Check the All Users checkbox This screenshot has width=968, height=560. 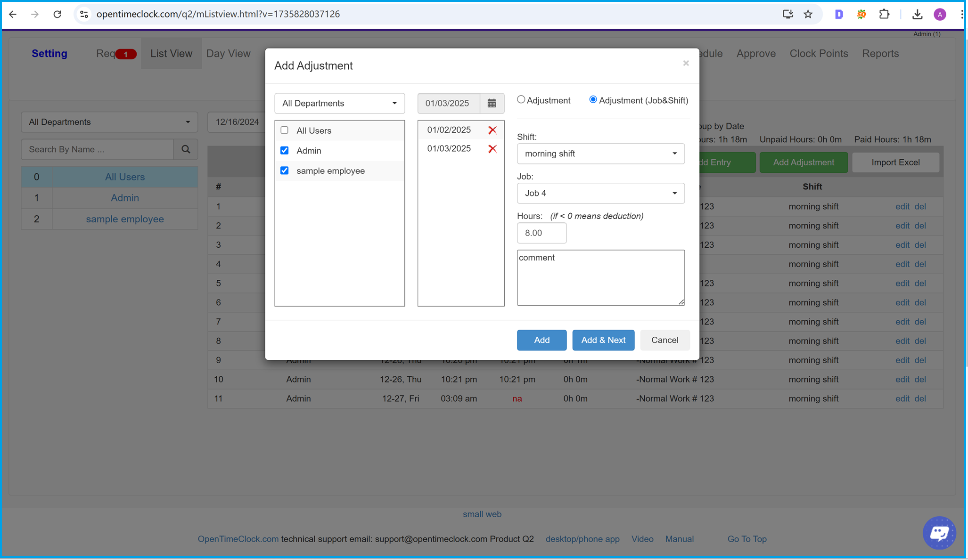tap(284, 130)
